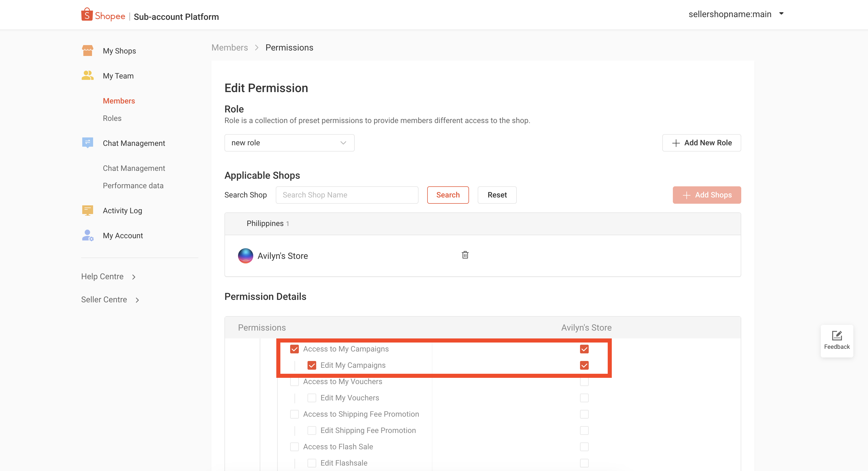Select the Activity Log icon
The width and height of the screenshot is (868, 471).
pos(88,210)
